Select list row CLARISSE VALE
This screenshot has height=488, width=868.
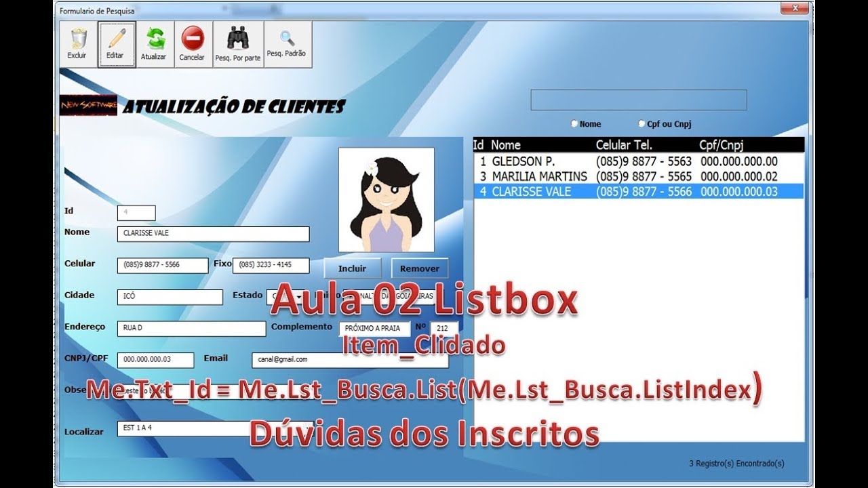click(x=638, y=191)
